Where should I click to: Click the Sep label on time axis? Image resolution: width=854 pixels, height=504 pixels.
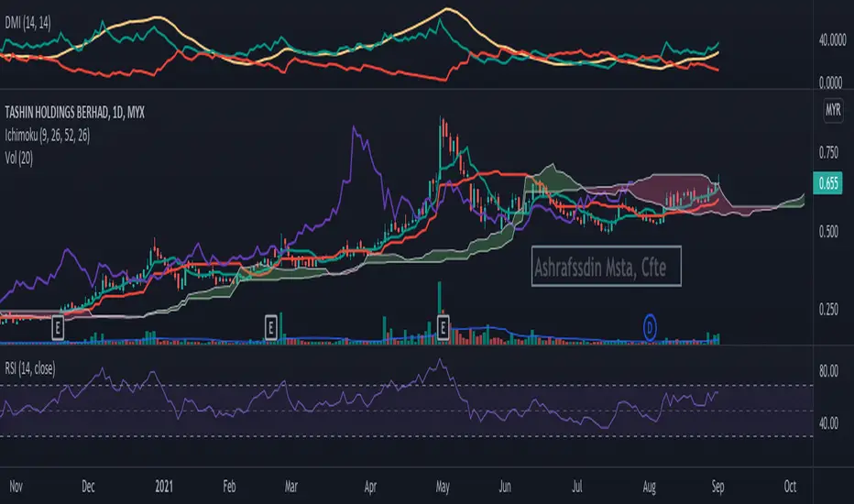tap(717, 486)
